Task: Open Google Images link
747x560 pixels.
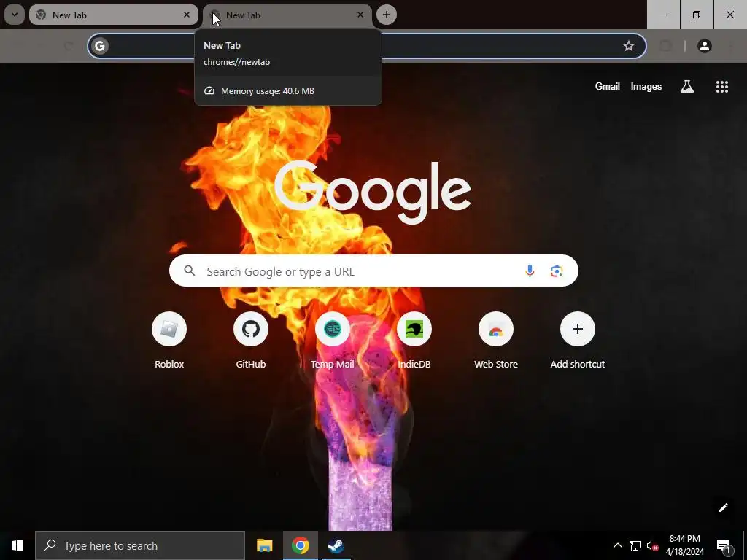Action: coord(646,86)
